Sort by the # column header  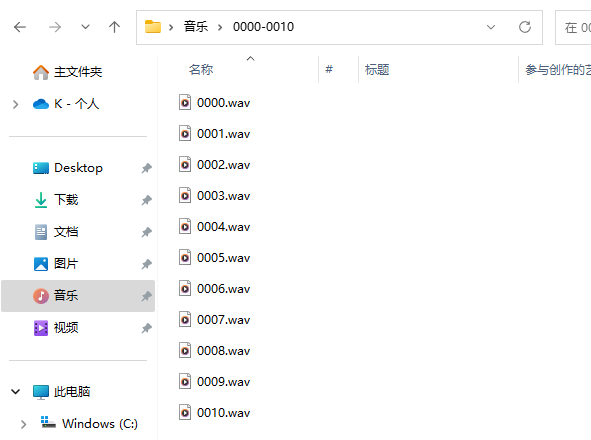[329, 69]
